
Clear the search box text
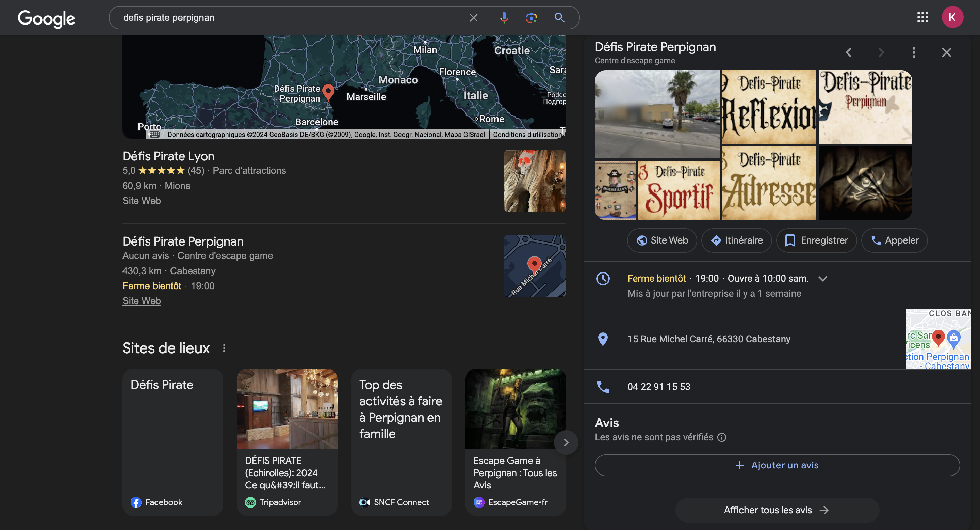tap(473, 17)
